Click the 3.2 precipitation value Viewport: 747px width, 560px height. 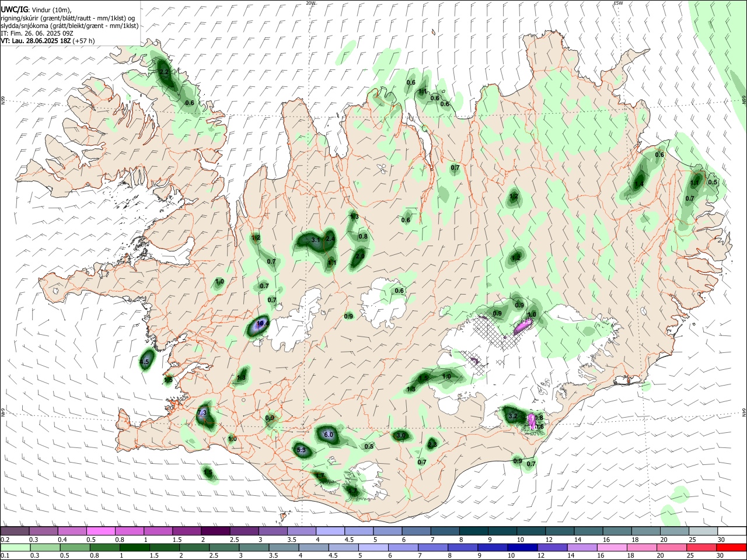tap(513, 416)
